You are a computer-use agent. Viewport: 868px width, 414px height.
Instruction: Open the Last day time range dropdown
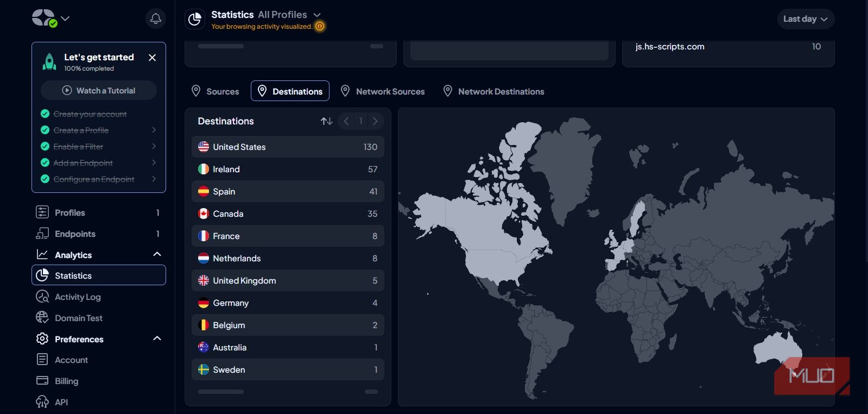click(806, 19)
